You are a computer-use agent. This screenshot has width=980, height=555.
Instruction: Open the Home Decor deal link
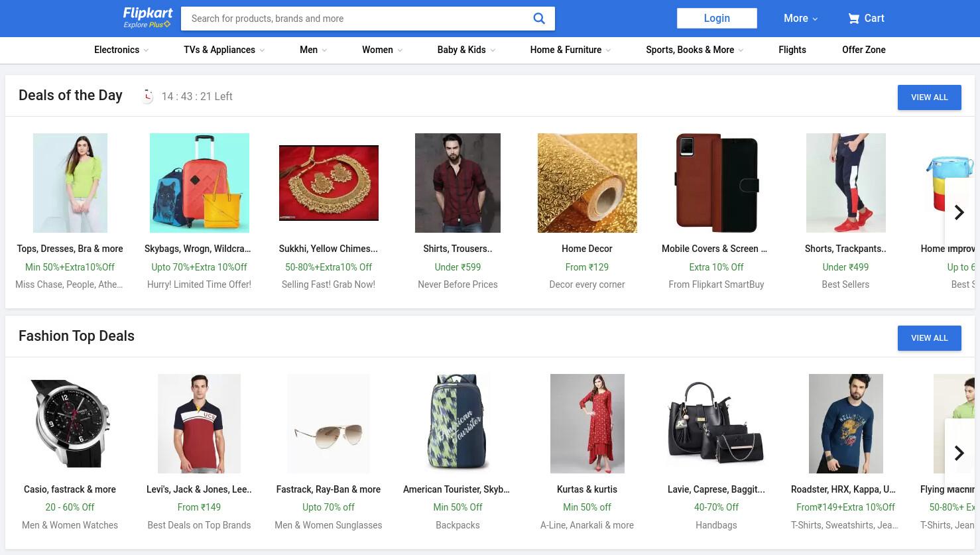(587, 249)
